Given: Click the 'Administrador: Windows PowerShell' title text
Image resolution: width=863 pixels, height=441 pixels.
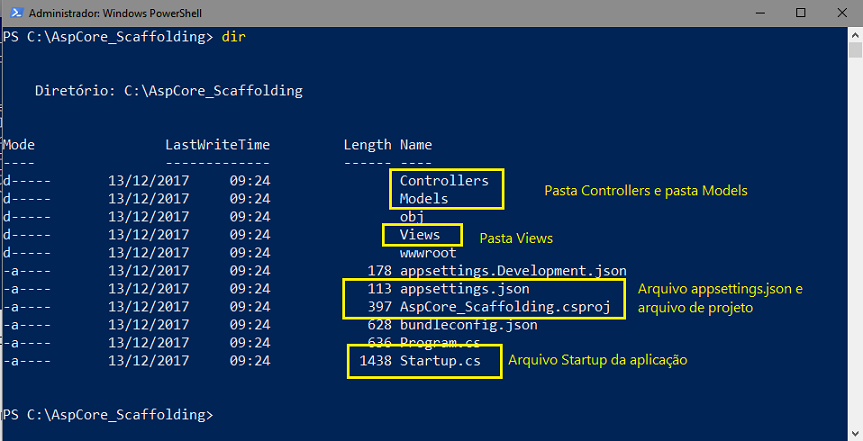Looking at the screenshot, I should [115, 13].
